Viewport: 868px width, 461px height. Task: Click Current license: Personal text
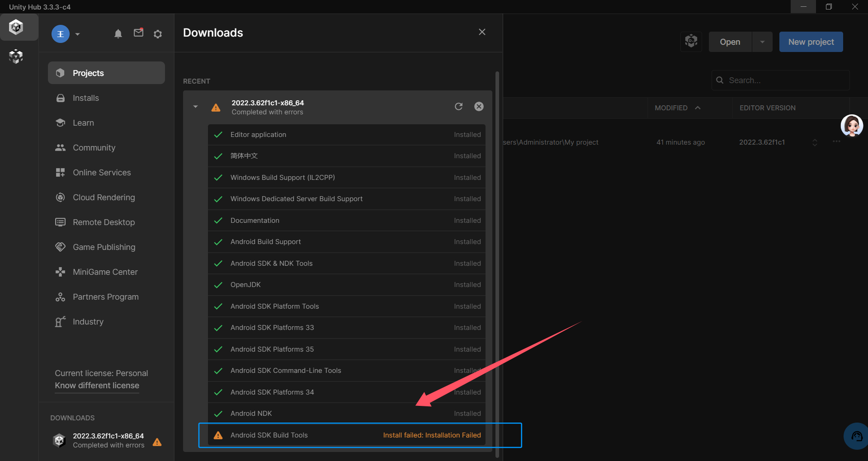tap(101, 373)
